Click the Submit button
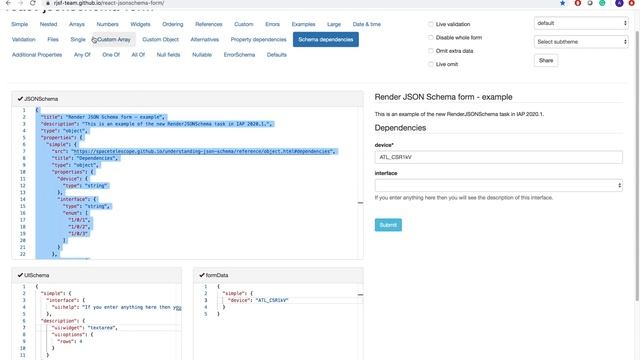The image size is (640, 360). (x=388, y=225)
